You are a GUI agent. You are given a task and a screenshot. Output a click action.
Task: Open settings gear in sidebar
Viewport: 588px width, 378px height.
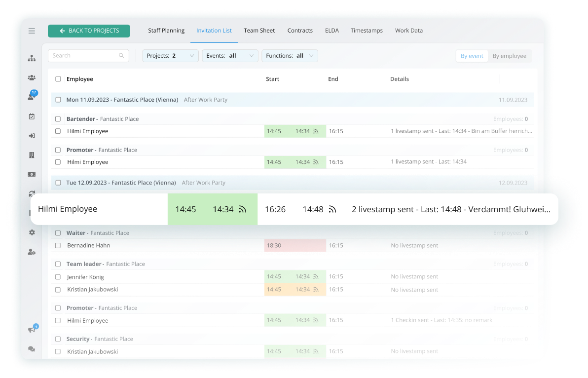point(32,232)
